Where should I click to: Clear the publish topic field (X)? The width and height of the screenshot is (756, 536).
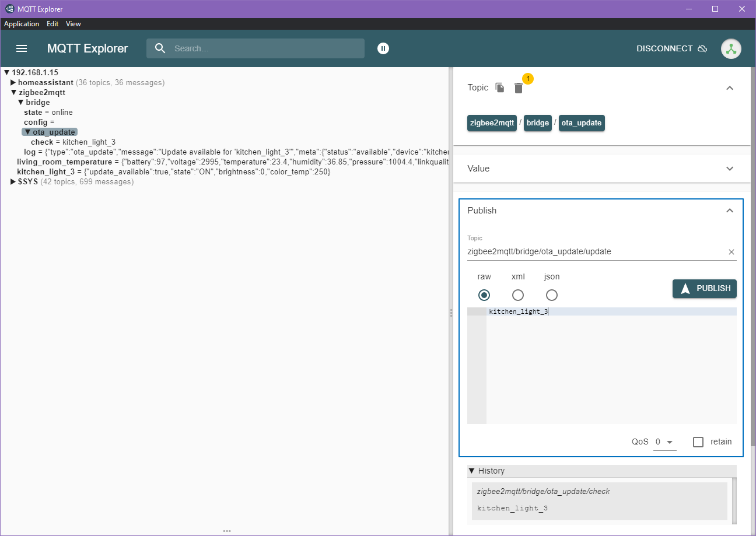pos(731,252)
